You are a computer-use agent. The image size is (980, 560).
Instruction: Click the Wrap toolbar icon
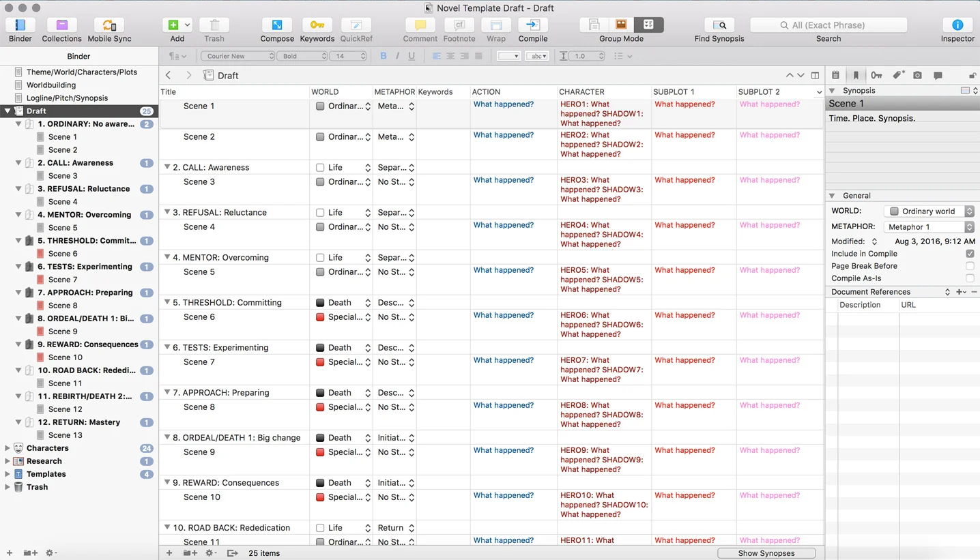496,25
